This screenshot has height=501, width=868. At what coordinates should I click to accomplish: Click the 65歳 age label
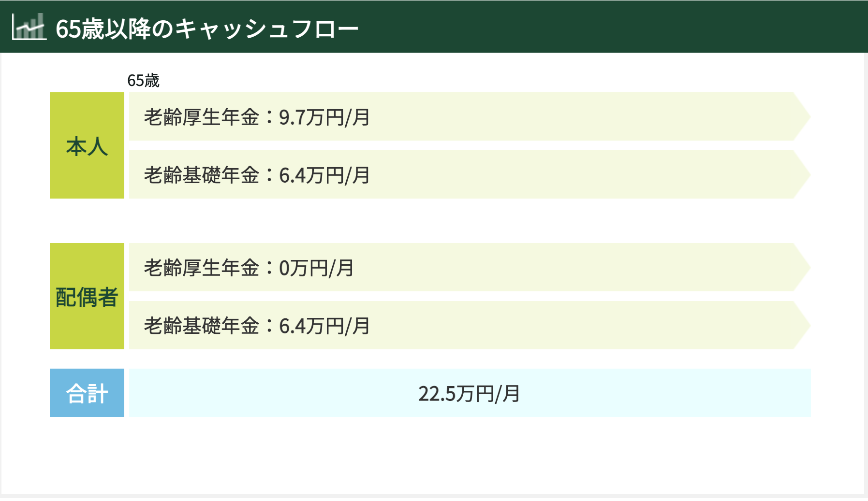point(143,80)
